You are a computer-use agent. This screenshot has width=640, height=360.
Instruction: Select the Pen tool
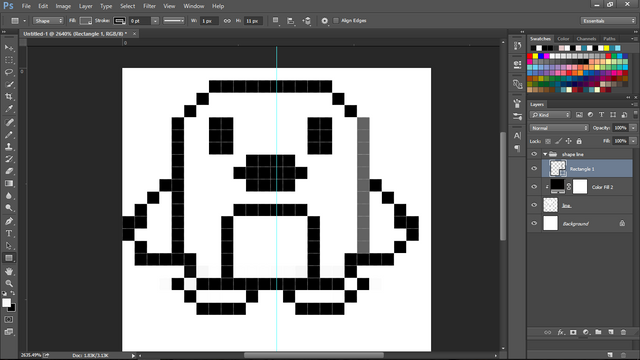[x=9, y=221]
